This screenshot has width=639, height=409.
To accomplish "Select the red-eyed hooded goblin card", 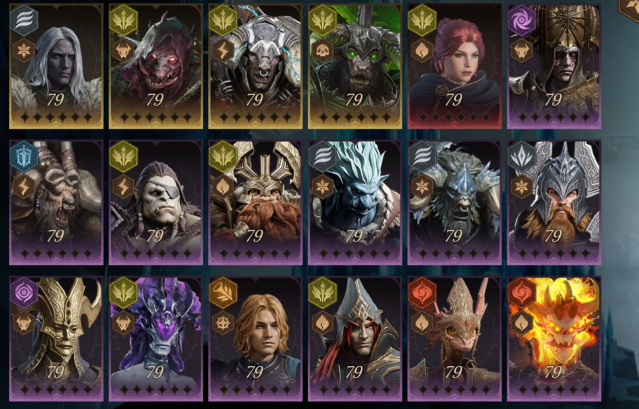I will tap(156, 66).
